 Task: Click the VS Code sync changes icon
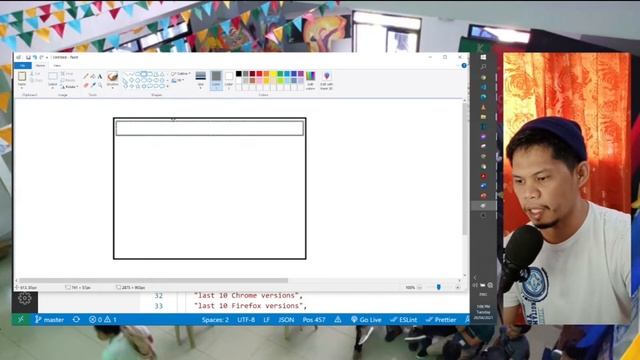pos(76,320)
